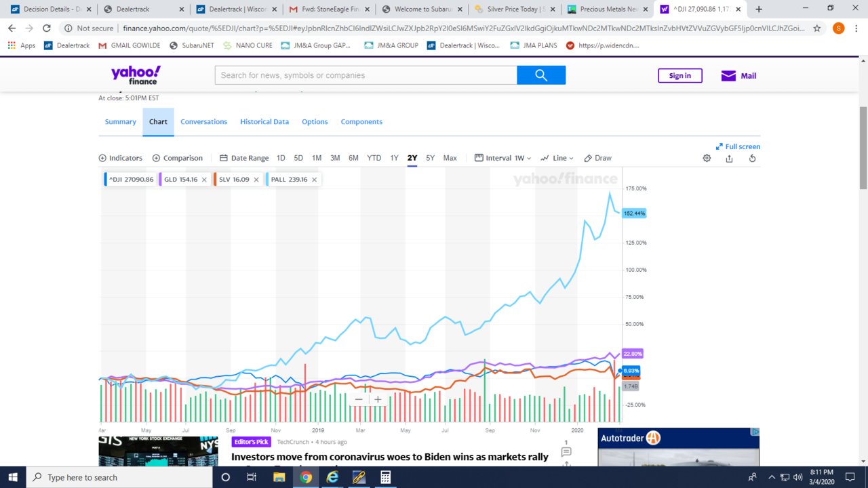The image size is (868, 488).
Task: Open a new browser tab
Action: pyautogui.click(x=759, y=9)
